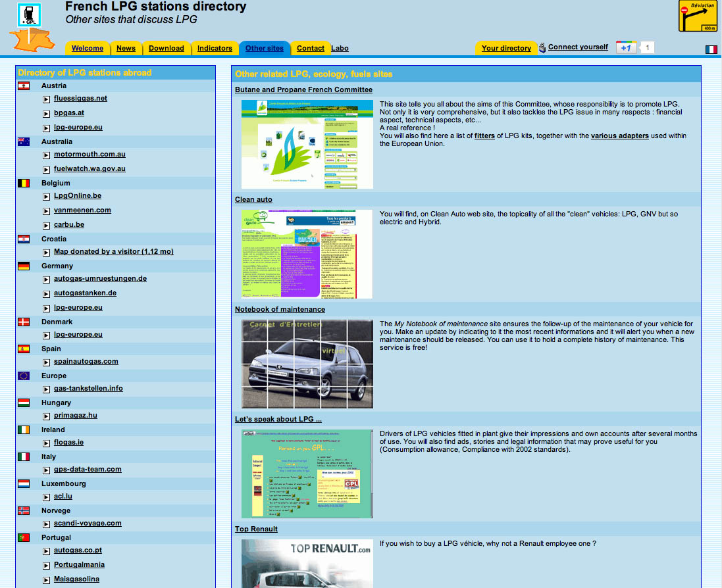Screen dimensions: 722x588
Task: Click arrow icon beside fluessiggas.net
Action: pos(47,99)
